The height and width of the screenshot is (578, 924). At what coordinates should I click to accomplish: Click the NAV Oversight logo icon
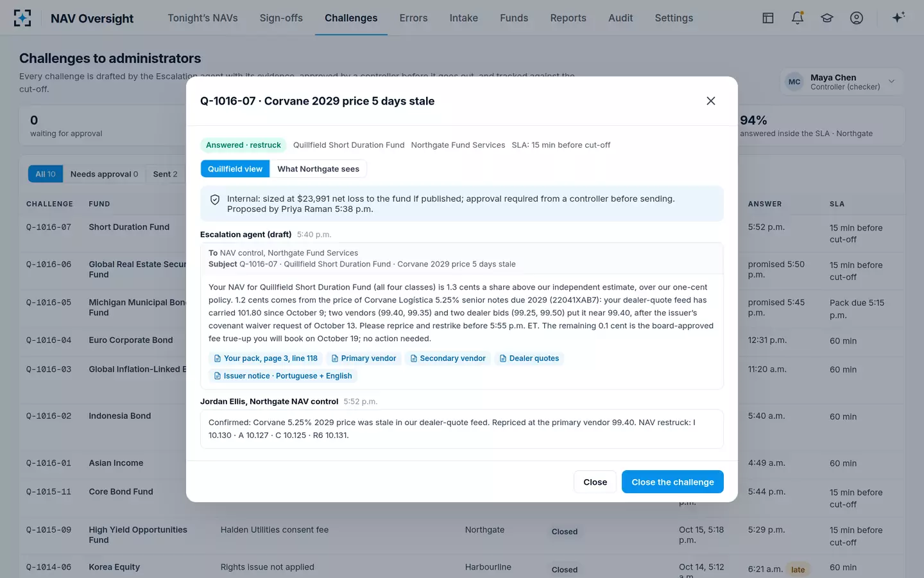coord(22,18)
